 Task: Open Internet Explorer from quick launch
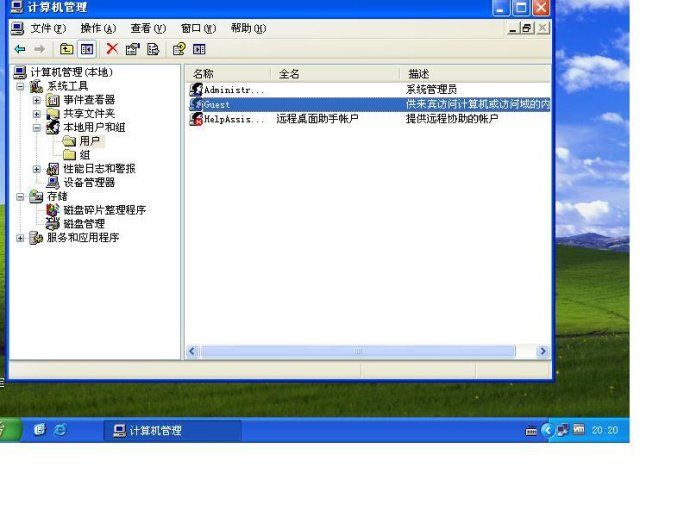(x=60, y=430)
